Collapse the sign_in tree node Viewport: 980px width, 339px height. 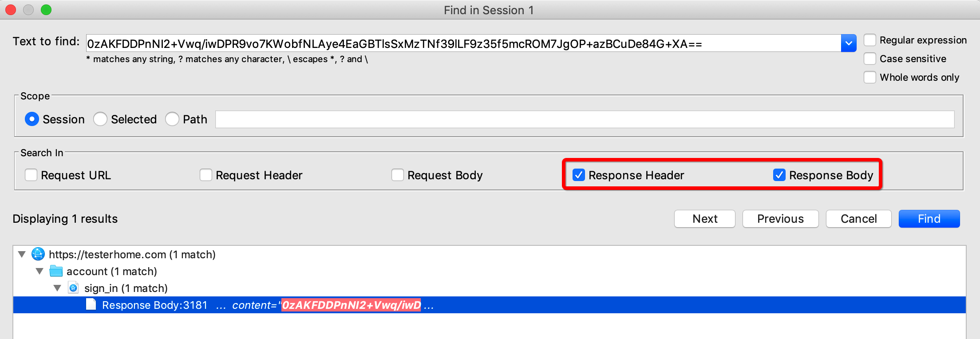[x=57, y=288]
